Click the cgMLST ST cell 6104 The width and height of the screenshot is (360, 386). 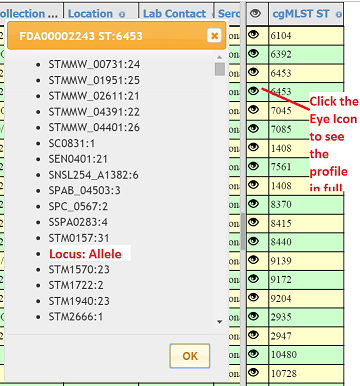[x=306, y=35]
